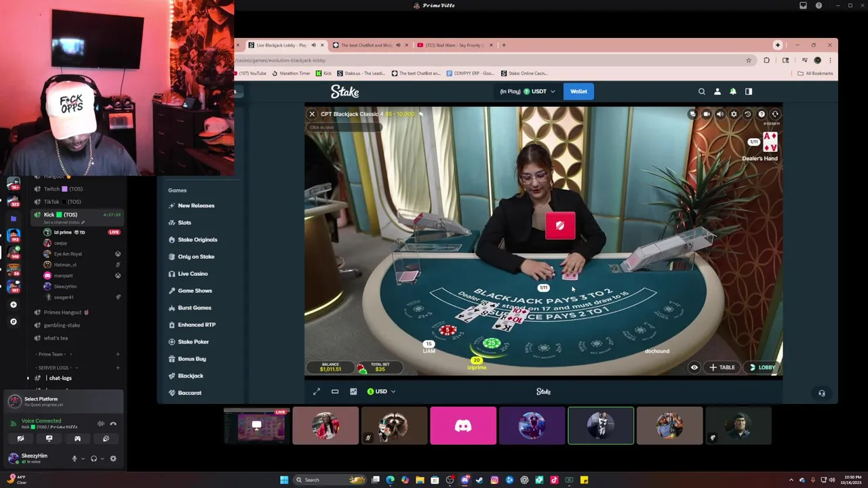Mute the blackjack game sound icon
The image size is (868, 488).
pos(720,115)
